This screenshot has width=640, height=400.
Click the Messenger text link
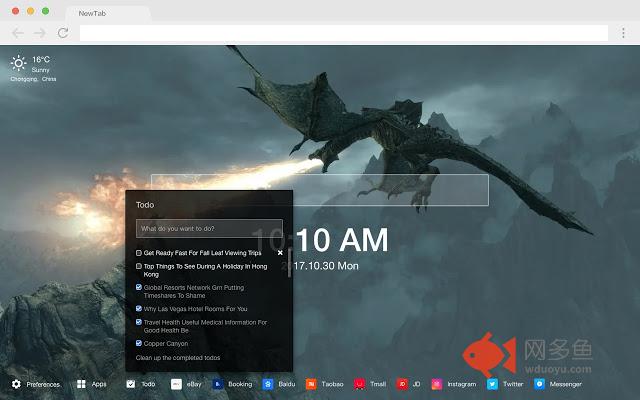[x=566, y=384]
